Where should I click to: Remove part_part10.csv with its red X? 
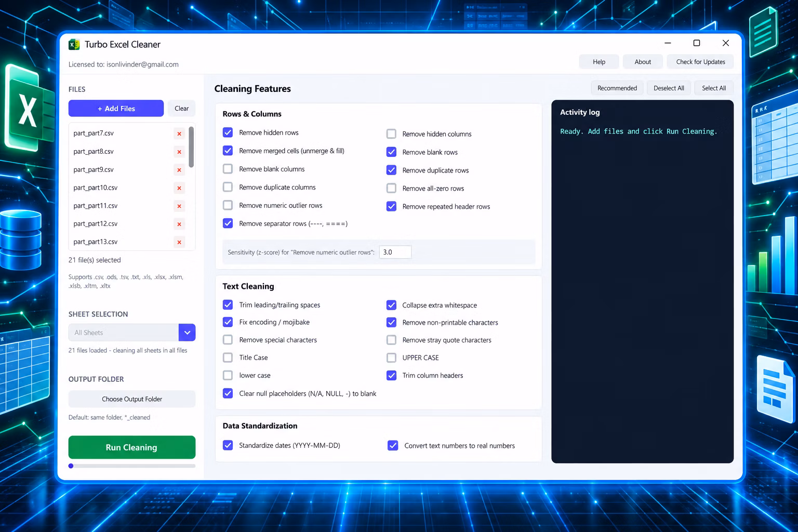(x=179, y=188)
